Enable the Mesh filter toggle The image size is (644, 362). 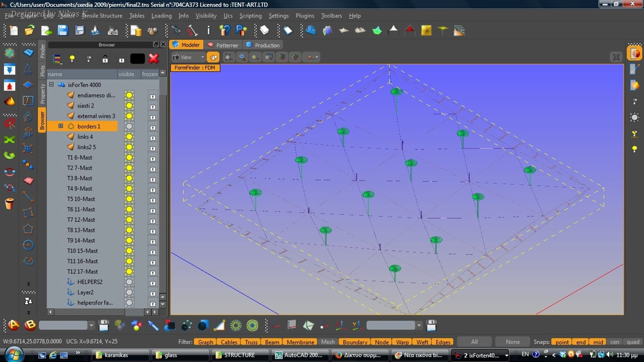coord(327,342)
